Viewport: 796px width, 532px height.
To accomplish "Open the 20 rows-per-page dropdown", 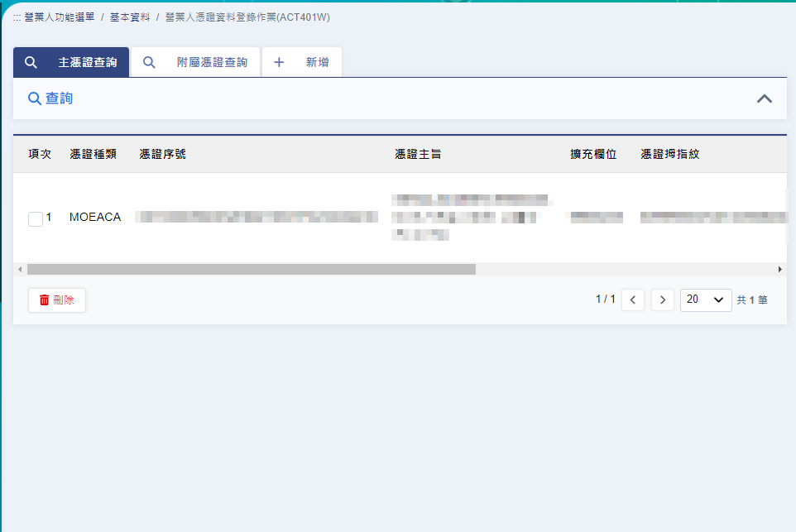I will (706, 300).
